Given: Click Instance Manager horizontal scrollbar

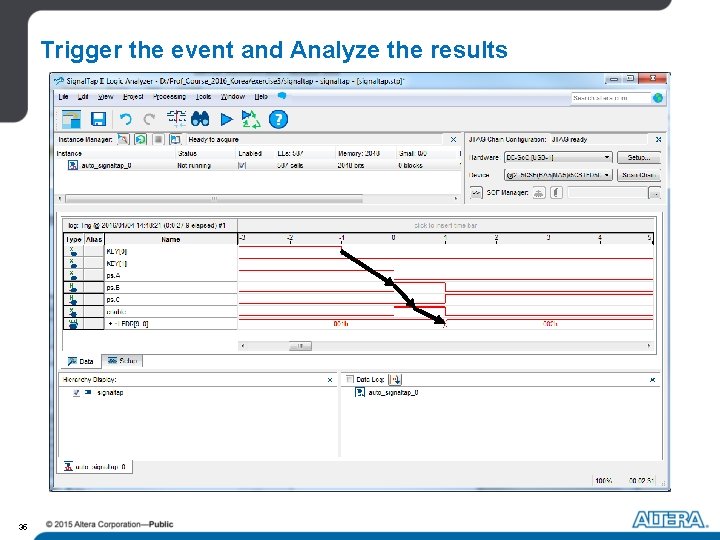Looking at the screenshot, I should pos(214,199).
